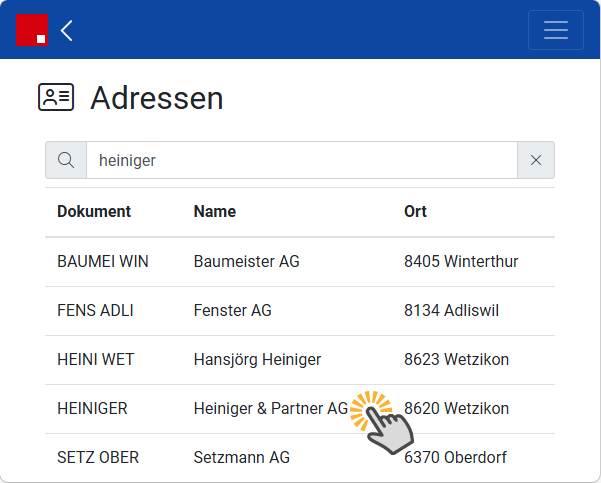Open the Fenster AG entry
The width and height of the screenshot is (601, 483).
[x=233, y=310]
